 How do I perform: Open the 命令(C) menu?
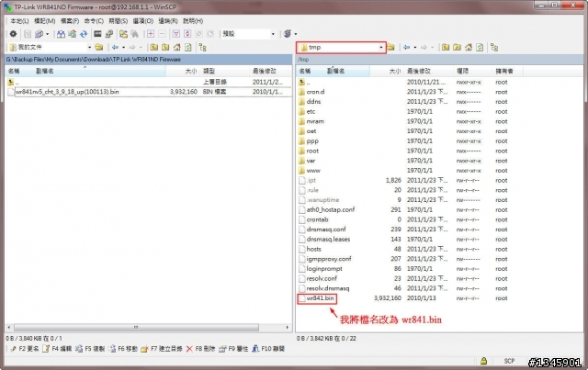click(x=94, y=21)
